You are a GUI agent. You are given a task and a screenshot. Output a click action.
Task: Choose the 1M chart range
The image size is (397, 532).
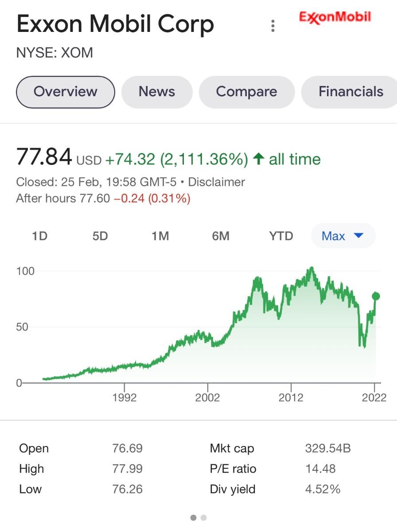(x=160, y=236)
